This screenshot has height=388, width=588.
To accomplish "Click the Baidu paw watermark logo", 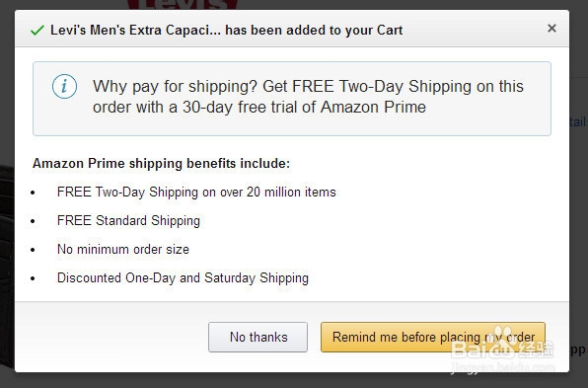I will (x=502, y=343).
